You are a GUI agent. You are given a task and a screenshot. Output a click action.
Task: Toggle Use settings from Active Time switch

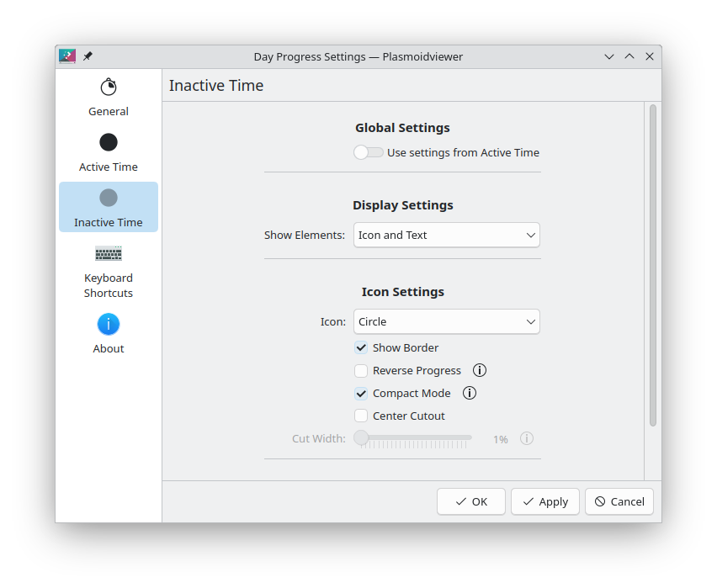click(369, 152)
